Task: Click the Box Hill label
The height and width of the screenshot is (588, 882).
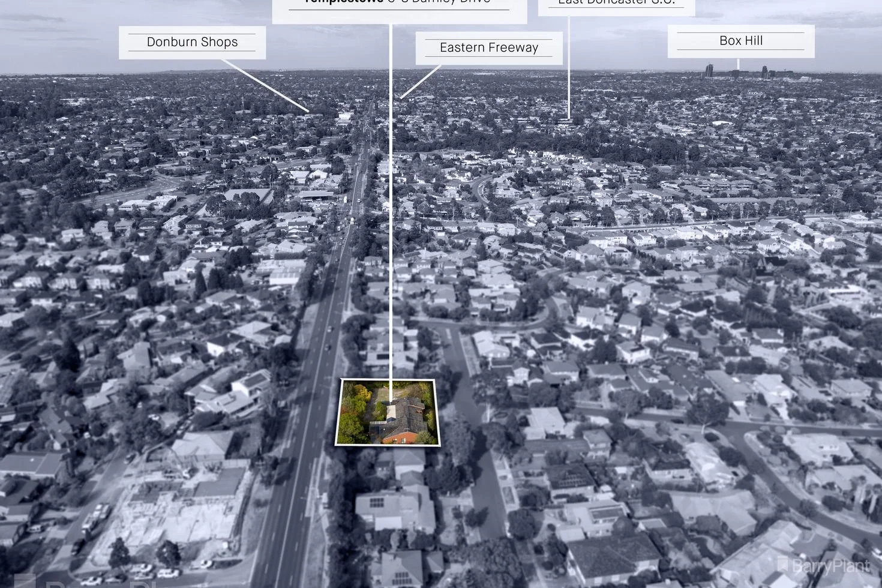Action: coord(740,41)
